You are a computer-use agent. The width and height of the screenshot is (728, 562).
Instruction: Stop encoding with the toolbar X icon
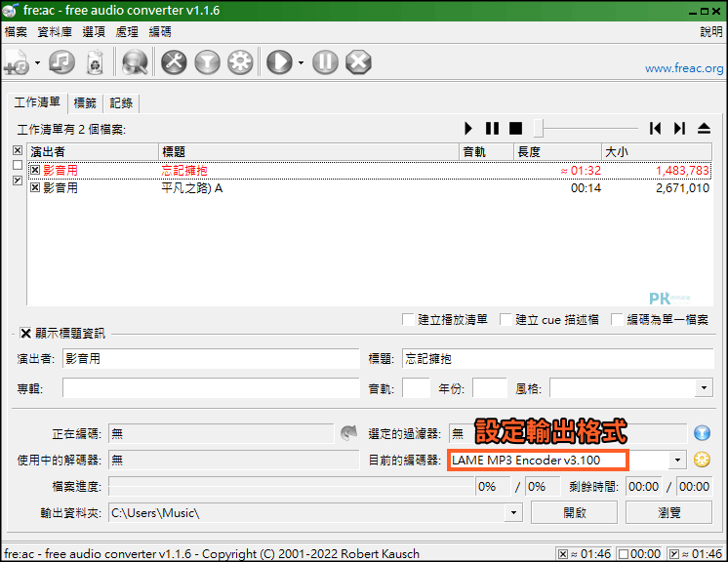358,62
